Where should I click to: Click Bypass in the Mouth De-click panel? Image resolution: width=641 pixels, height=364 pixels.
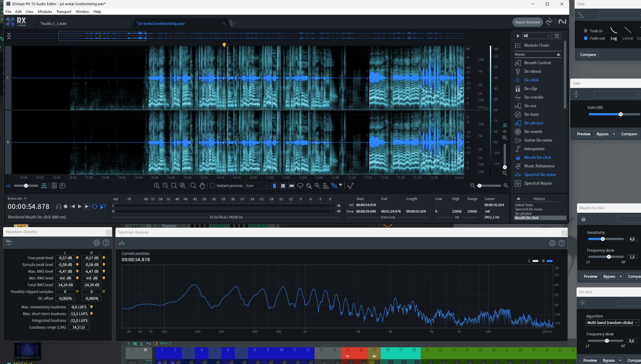(x=609, y=276)
